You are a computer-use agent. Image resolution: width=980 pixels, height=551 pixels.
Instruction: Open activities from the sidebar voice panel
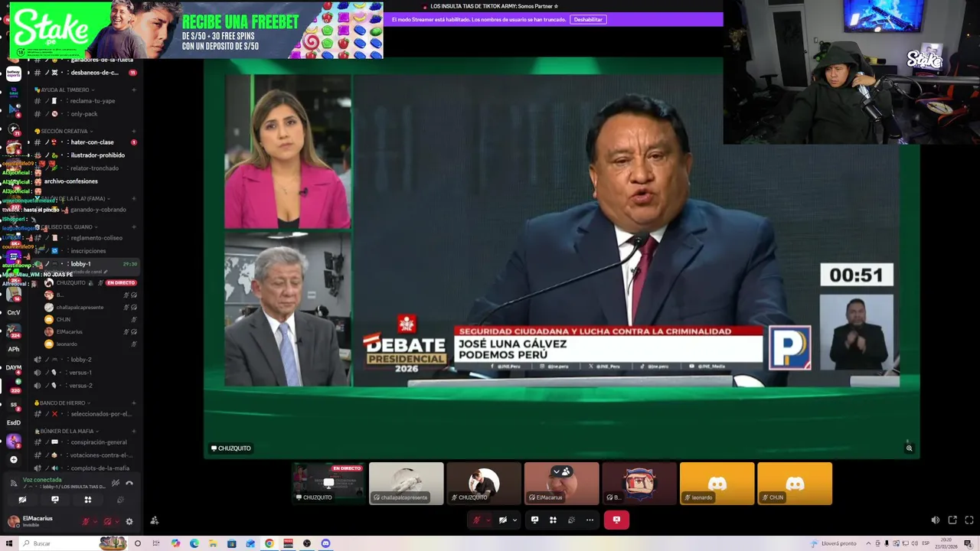tap(88, 500)
